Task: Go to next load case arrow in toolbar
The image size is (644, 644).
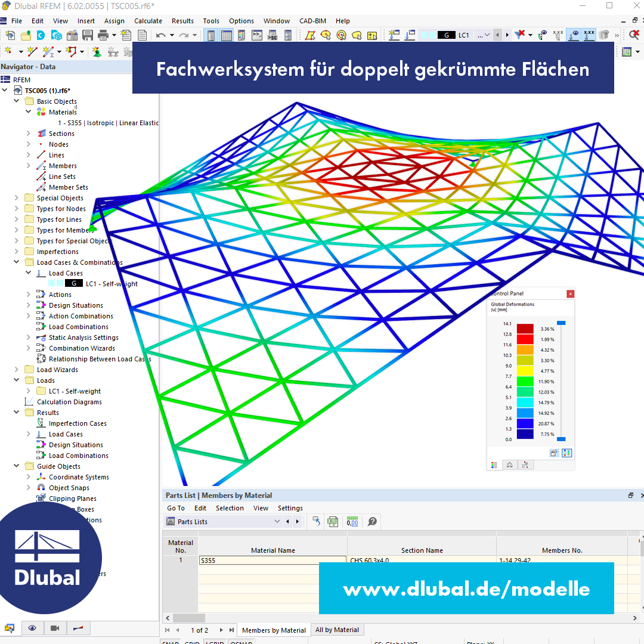Action: pyautogui.click(x=507, y=35)
